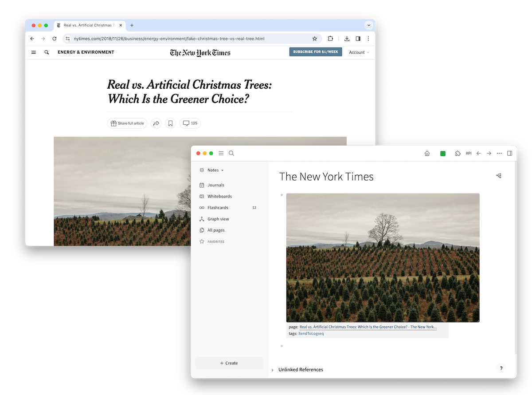Close the Real vs. Artificial Christmas tab
Image resolution: width=532 pixels, height=395 pixels.
(120, 25)
